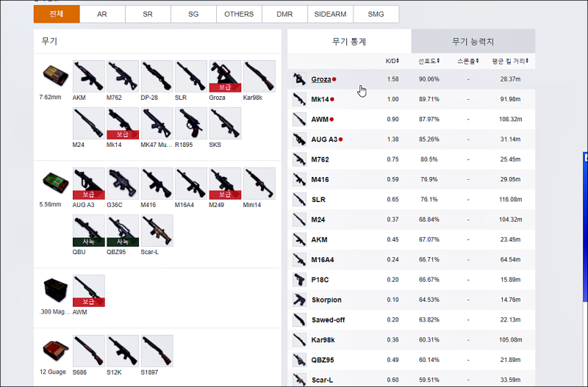
Task: Open the QBU weapon thumbnail
Action: tap(88, 231)
